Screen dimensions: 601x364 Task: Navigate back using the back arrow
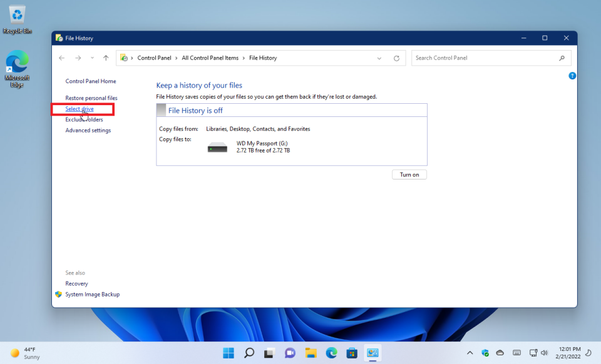pos(61,58)
